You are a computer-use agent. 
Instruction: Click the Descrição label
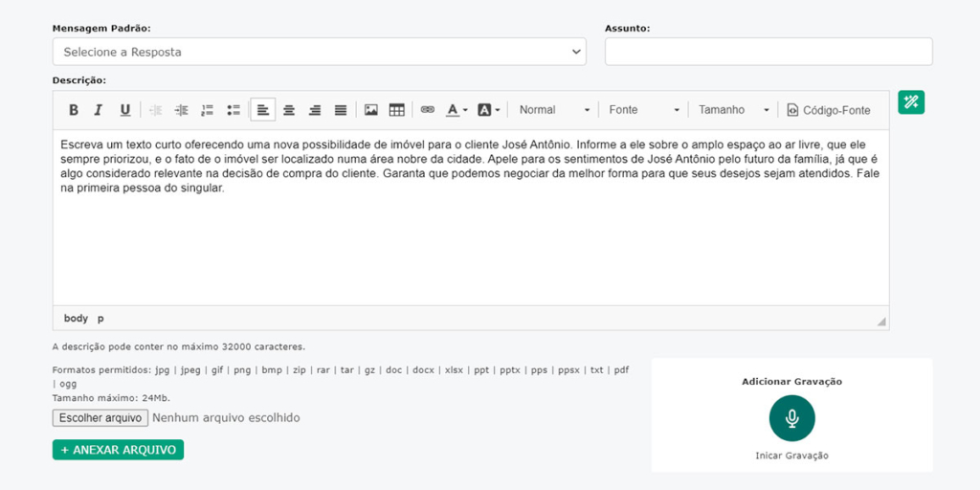(79, 80)
